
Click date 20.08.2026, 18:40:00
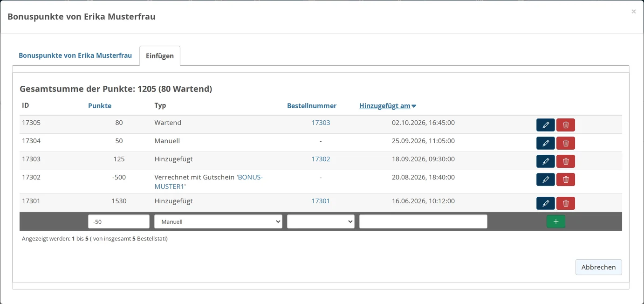423,177
